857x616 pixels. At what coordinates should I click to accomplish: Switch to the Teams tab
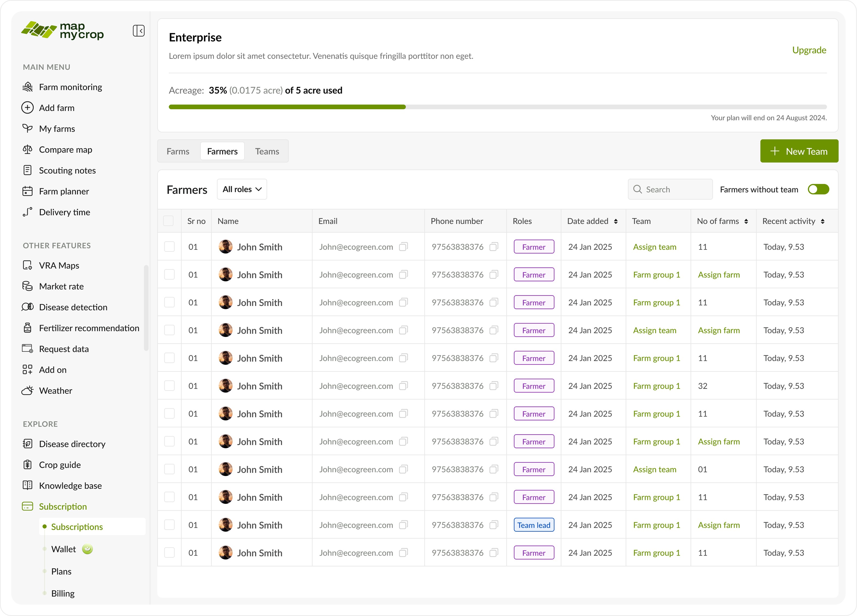pos(267,152)
